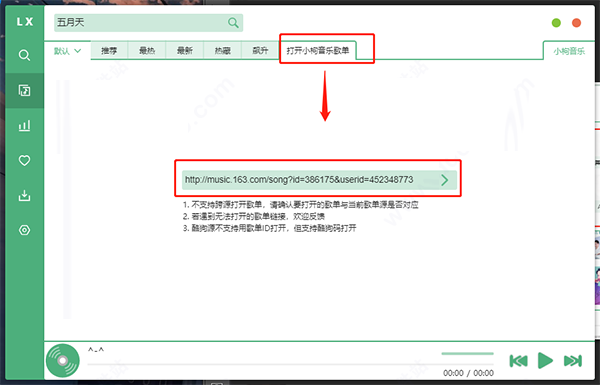The image size is (600, 385).
Task: Select the 热藏 tab
Action: coord(223,51)
